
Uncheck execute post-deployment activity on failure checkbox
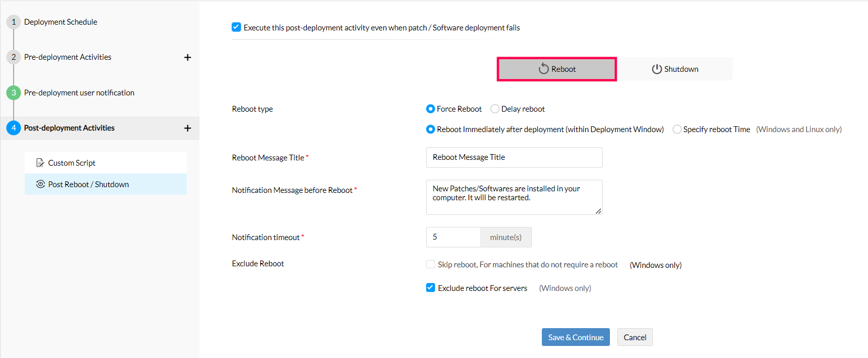tap(237, 27)
